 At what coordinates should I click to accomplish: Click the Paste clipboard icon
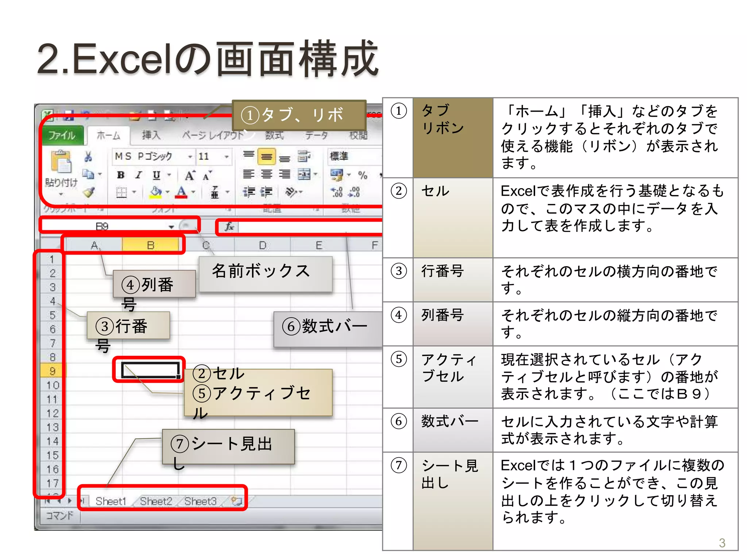(x=61, y=162)
